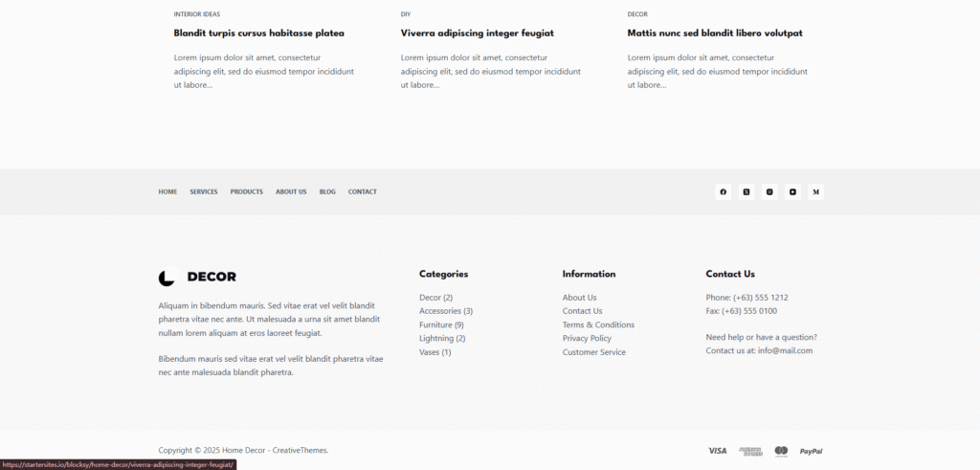The height and width of the screenshot is (470, 980).
Task: Open post 'Blandit turpis cursus habitasse platea'
Action: [x=258, y=34]
